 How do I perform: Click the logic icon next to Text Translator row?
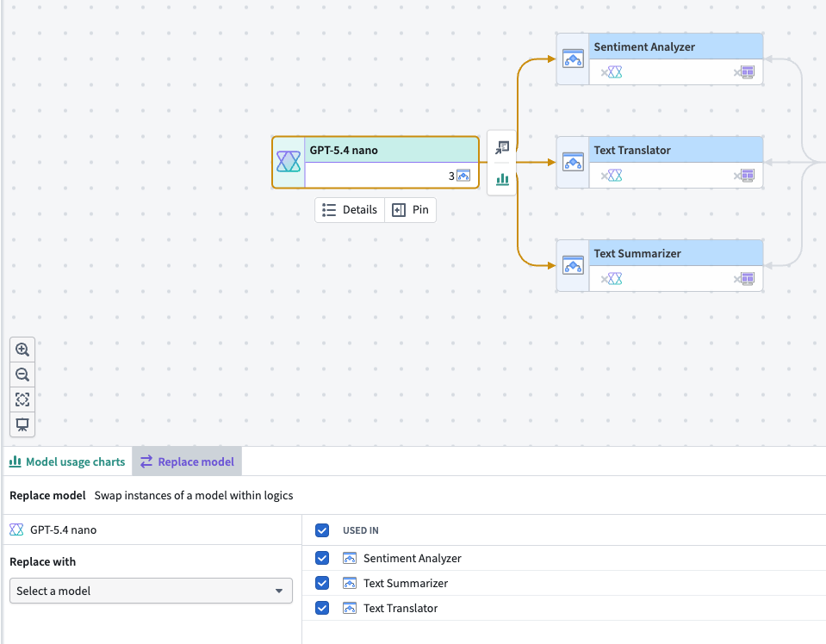pyautogui.click(x=349, y=608)
